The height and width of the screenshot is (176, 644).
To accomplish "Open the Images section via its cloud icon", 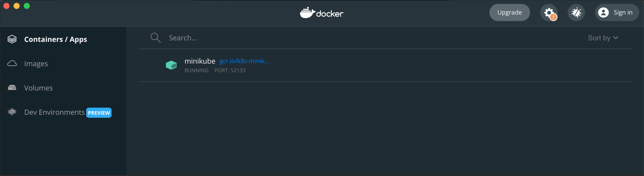I will [12, 63].
